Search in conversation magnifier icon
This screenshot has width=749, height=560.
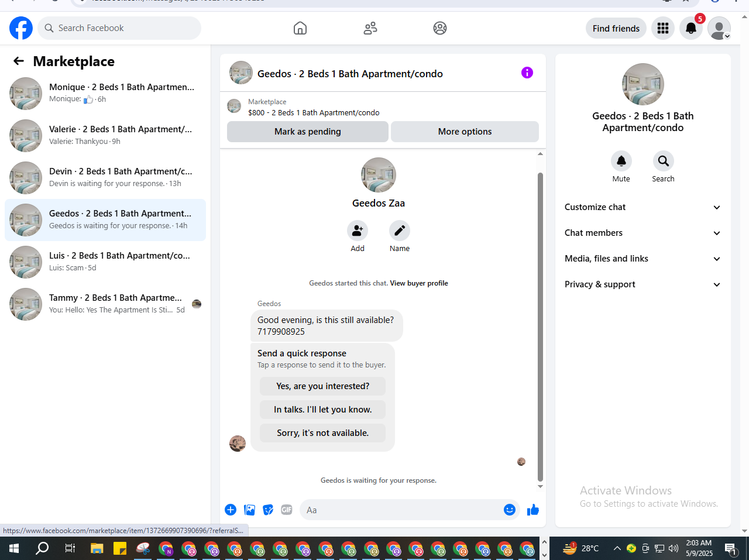point(664,161)
